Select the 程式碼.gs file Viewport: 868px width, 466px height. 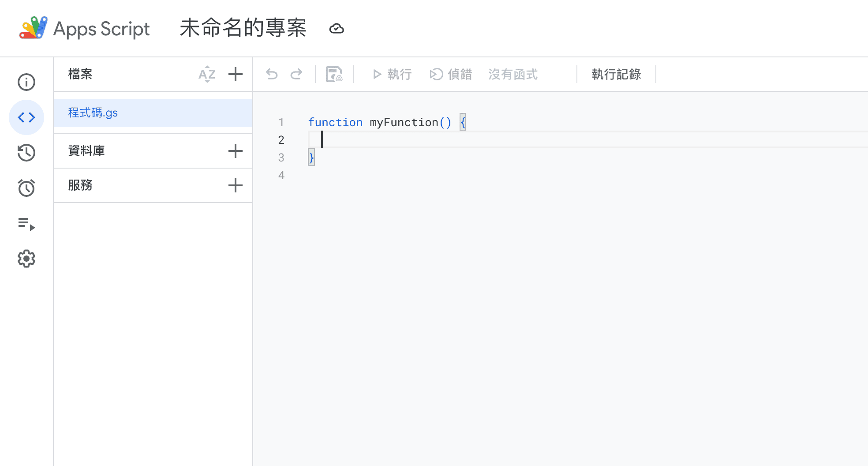pyautogui.click(x=93, y=113)
